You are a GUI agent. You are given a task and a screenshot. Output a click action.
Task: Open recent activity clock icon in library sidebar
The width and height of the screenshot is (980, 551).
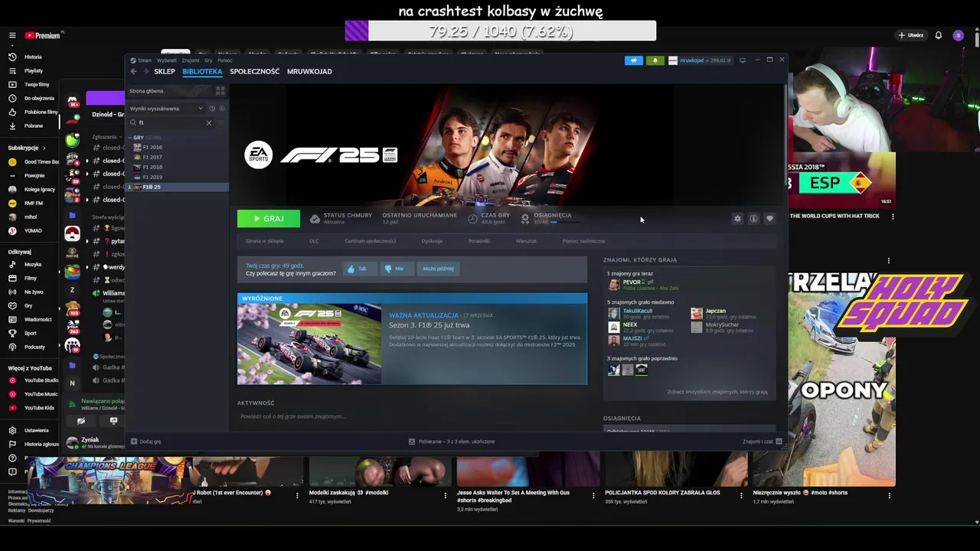click(212, 109)
